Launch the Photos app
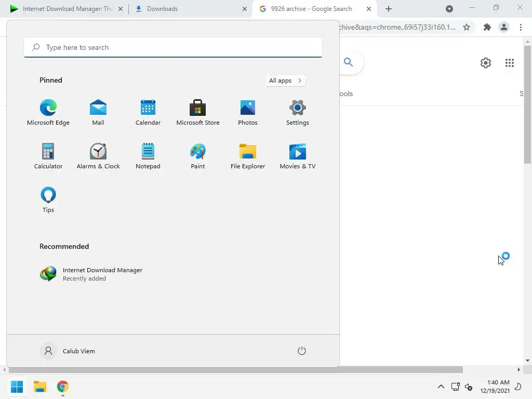This screenshot has width=532, height=399. (248, 112)
